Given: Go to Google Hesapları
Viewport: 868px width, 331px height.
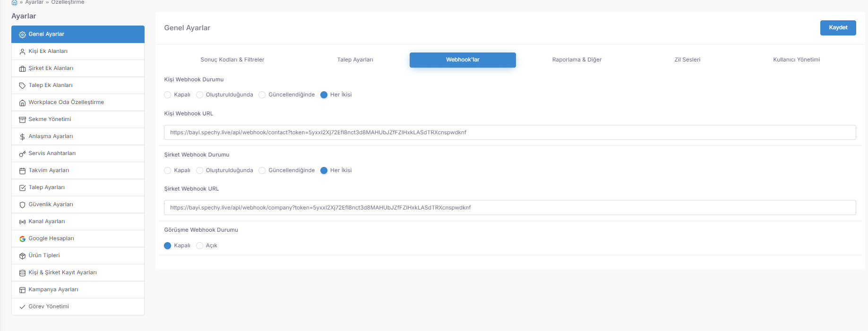Looking at the screenshot, I should click(x=78, y=238).
